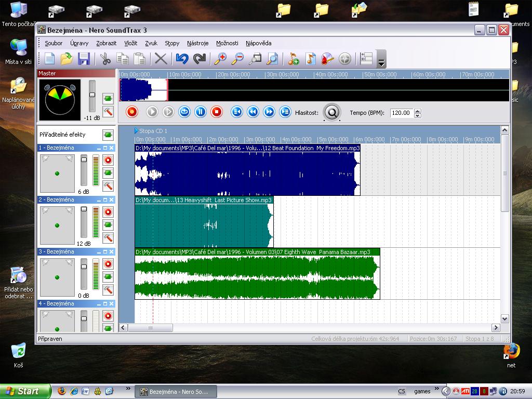Open the Úpravy menu

(79, 43)
